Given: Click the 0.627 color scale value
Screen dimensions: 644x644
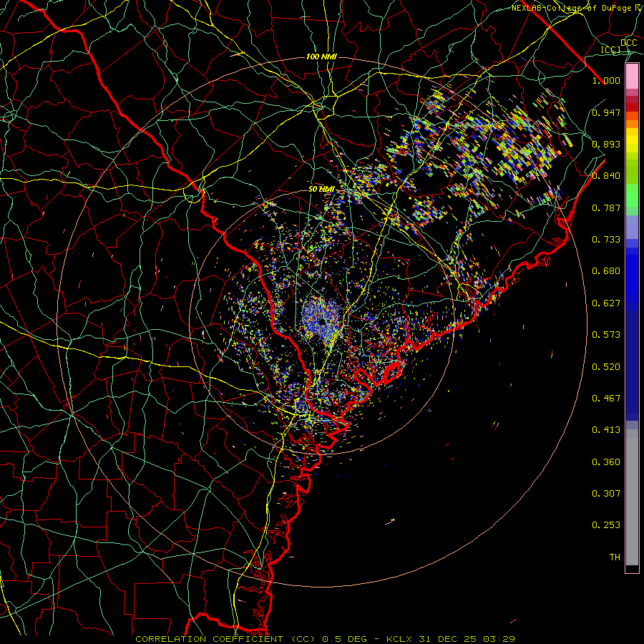Looking at the screenshot, I should 606,303.
